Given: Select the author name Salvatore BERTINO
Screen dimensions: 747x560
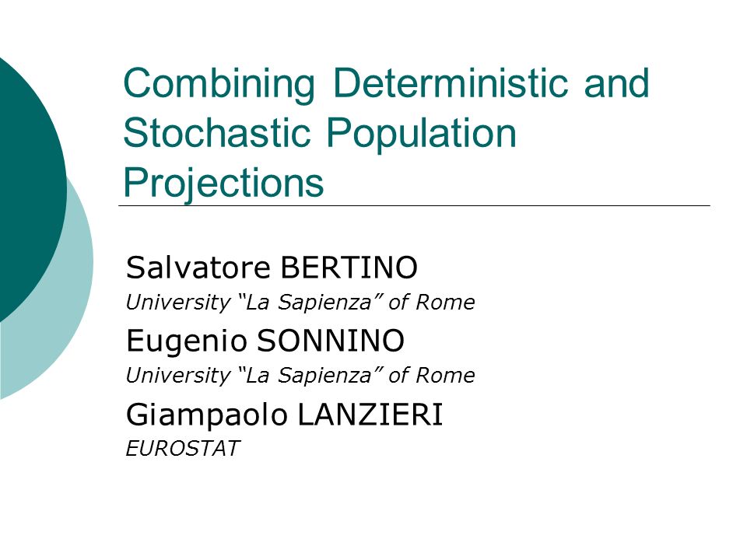Looking at the screenshot, I should 272,267.
